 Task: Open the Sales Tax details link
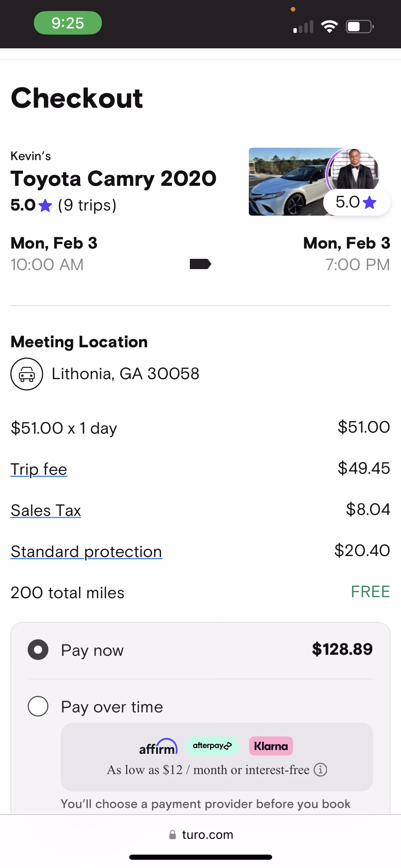46,510
